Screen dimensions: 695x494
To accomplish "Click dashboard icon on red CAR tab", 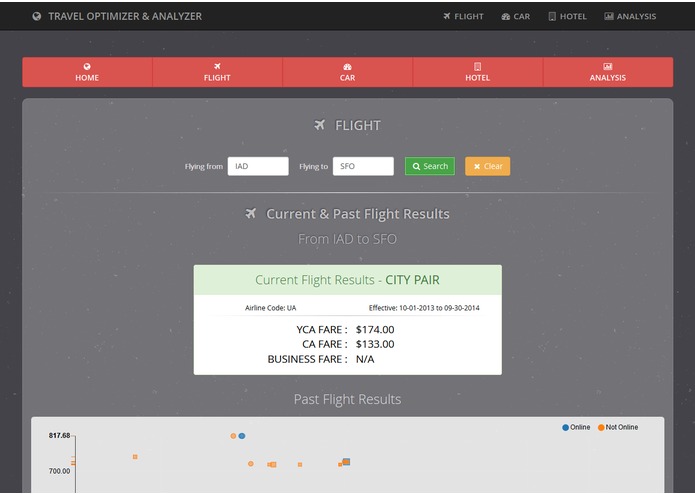I will point(348,66).
